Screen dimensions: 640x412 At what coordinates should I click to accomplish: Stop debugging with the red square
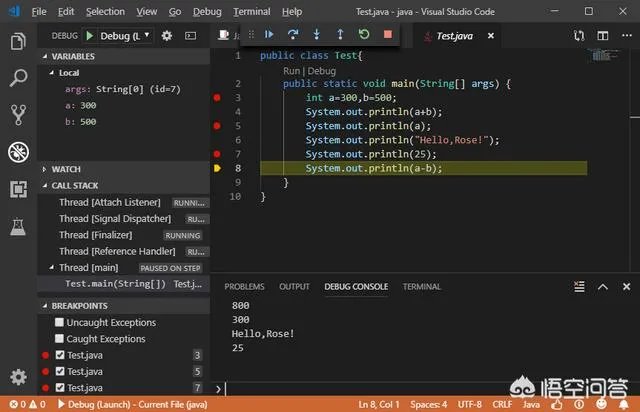[x=388, y=34]
